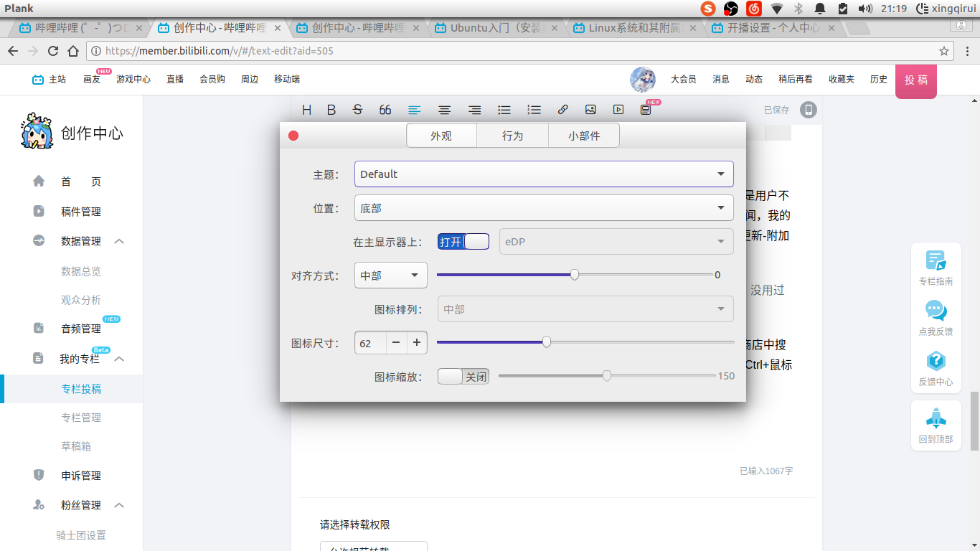Collapse the 数据管理 sidebar section
The width and height of the screenshot is (980, 551).
coord(119,241)
